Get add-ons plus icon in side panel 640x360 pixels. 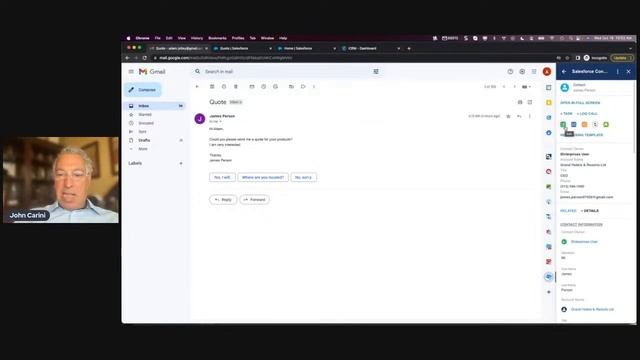tap(549, 292)
